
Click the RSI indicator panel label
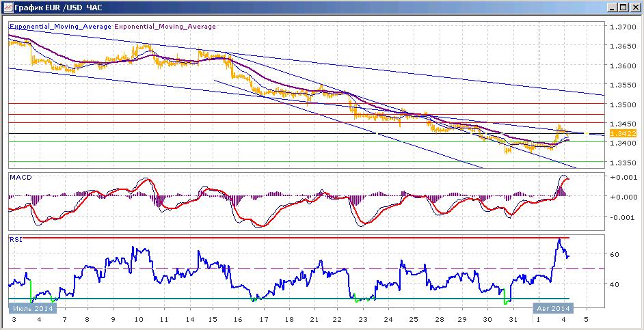coord(16,240)
